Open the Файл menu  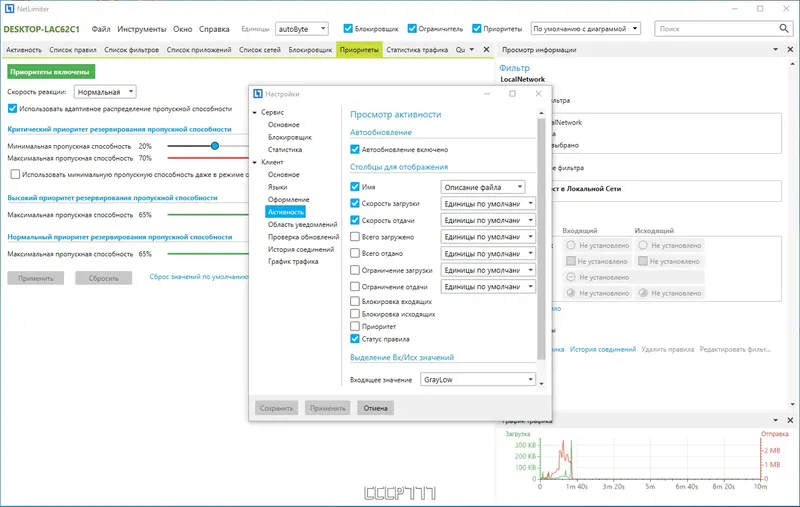(101, 29)
